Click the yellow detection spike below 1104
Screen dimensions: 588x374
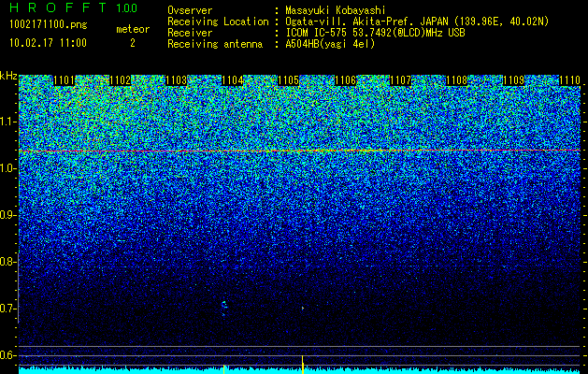(224, 369)
